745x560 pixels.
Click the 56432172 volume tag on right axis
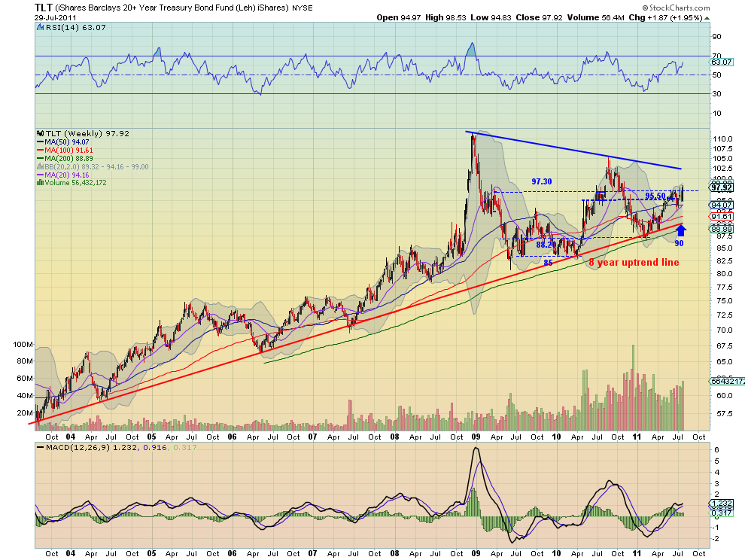click(x=728, y=382)
